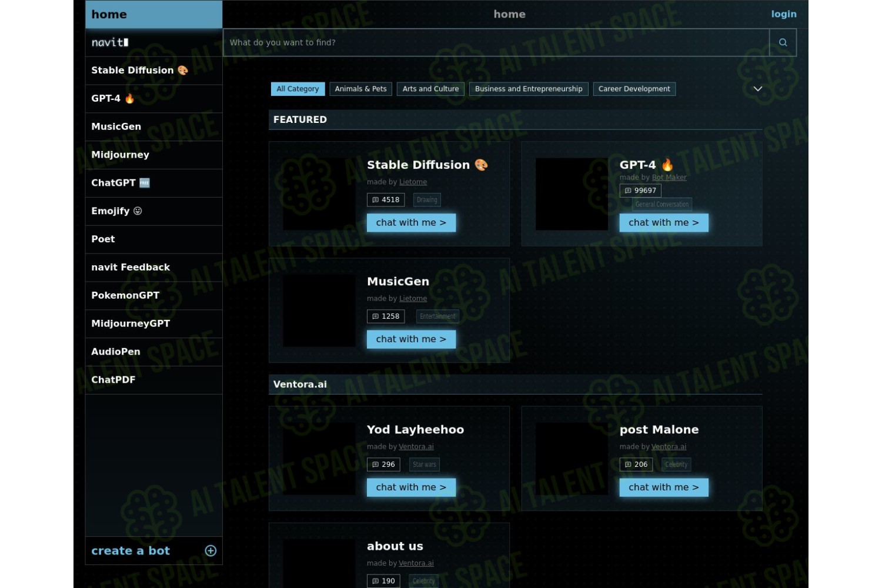Click the Yod Layheehoo message count 296
Viewport: 882px width, 588px height.
(383, 465)
